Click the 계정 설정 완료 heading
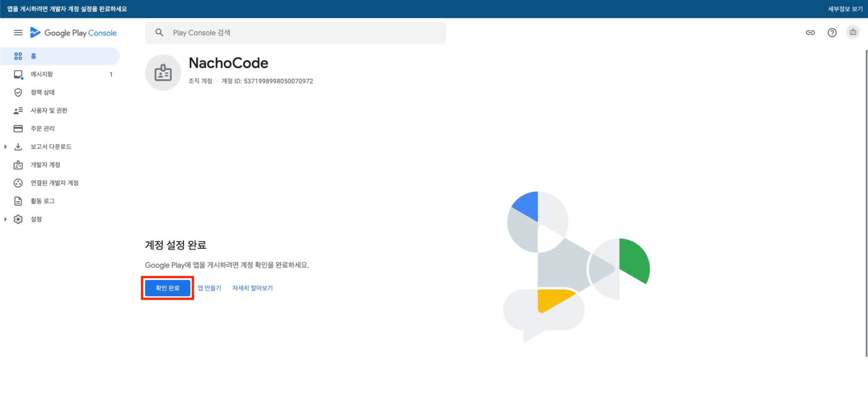The image size is (868, 415). click(176, 245)
